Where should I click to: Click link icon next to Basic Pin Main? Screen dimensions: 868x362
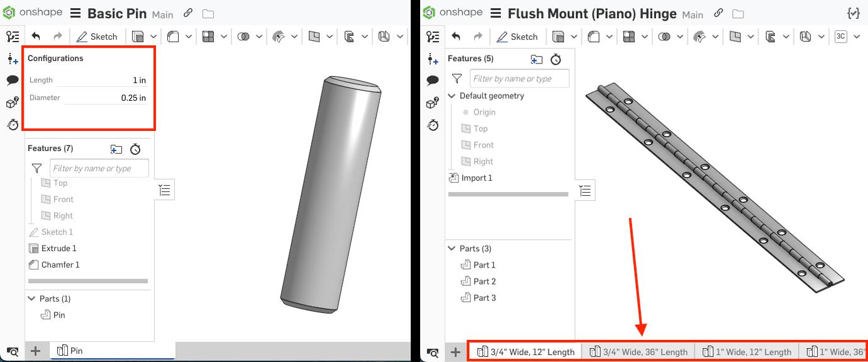(x=188, y=13)
